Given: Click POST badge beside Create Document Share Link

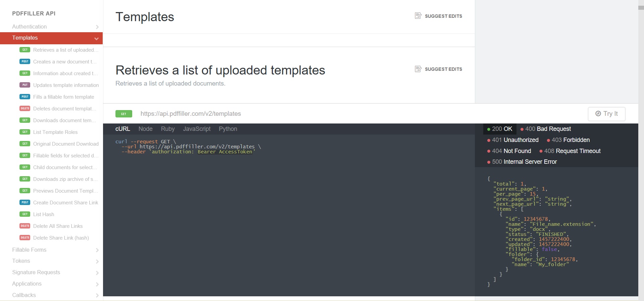Looking at the screenshot, I should tap(25, 202).
